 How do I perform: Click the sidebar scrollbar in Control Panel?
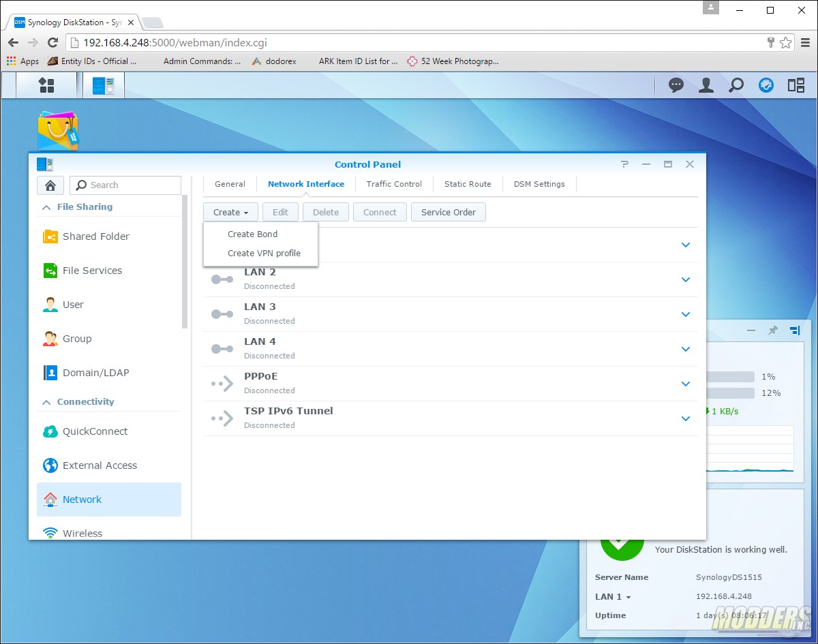point(185,262)
